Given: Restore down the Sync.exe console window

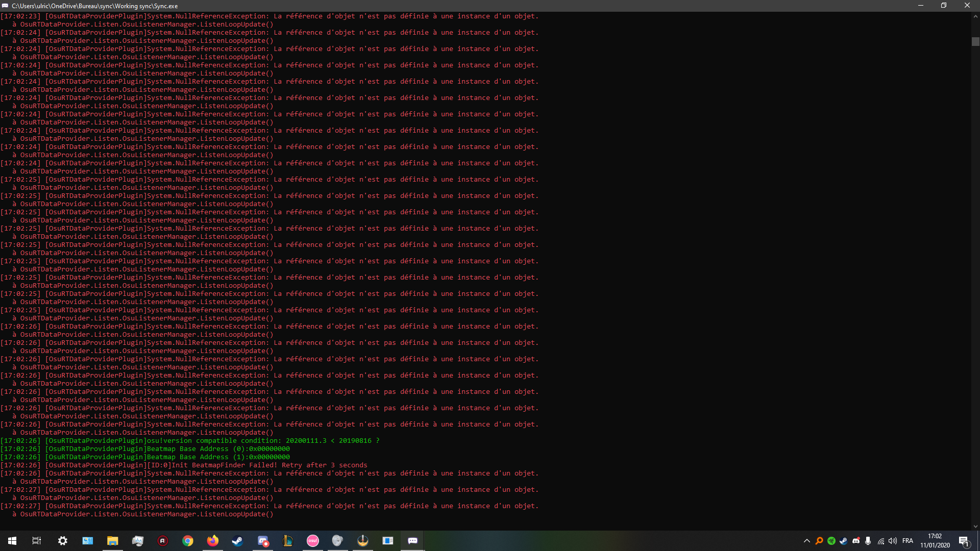Looking at the screenshot, I should [944, 6].
